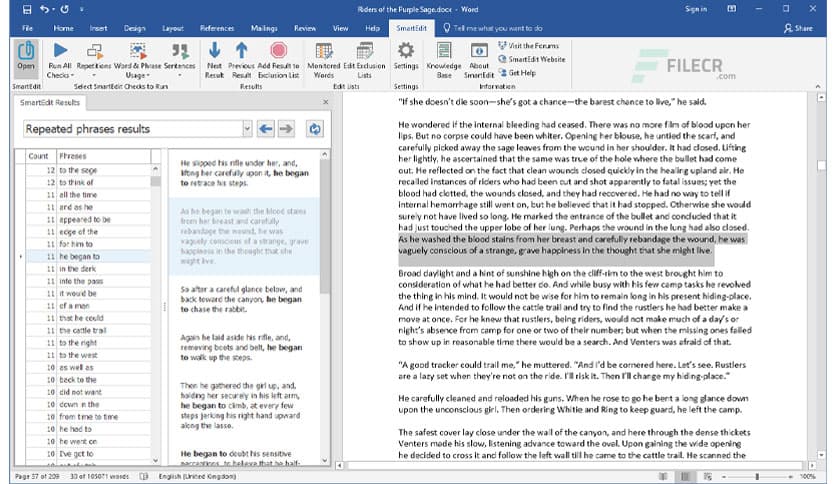
Task: Click the back arrow in results panel
Action: point(266,128)
